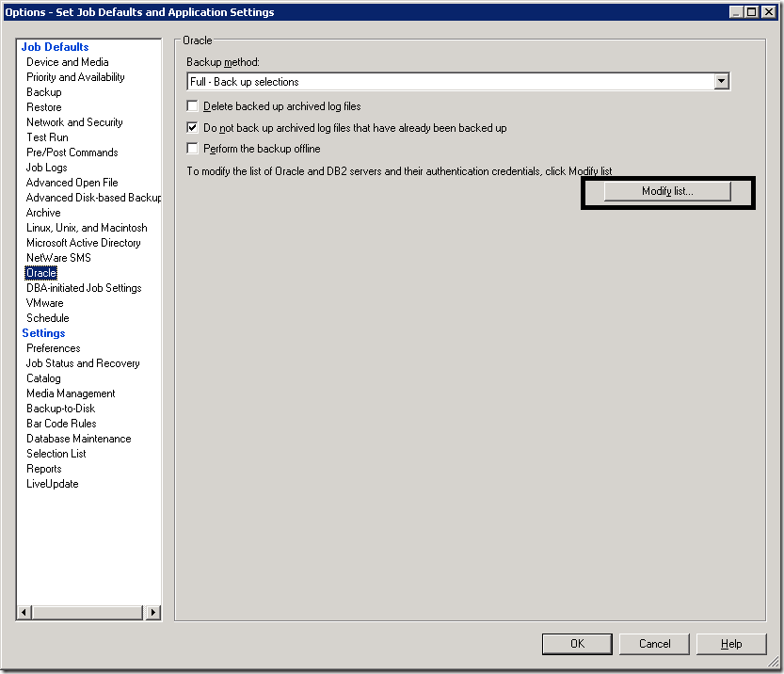Viewport: 784px width, 674px height.
Task: Uncheck Do not back up archived log files
Action: (x=193, y=128)
